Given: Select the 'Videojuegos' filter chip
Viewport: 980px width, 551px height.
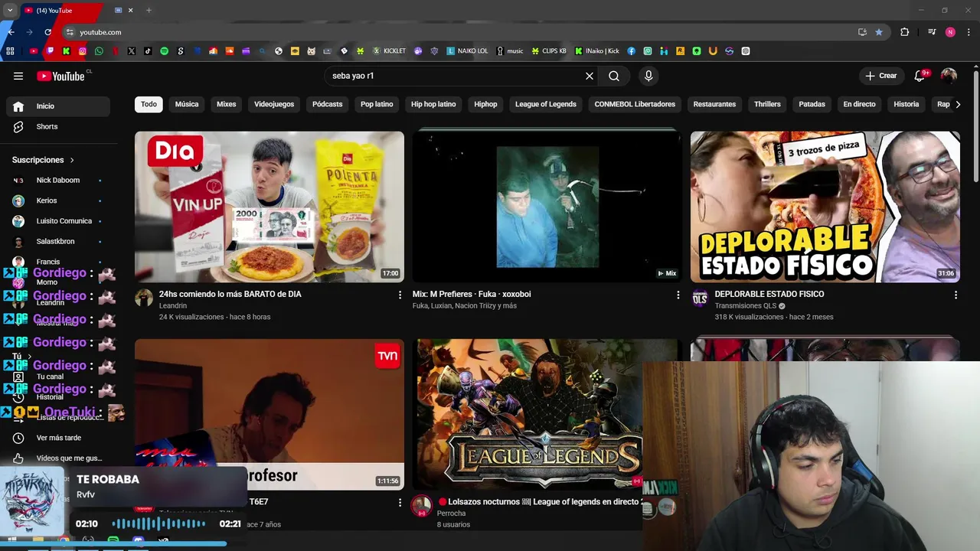Looking at the screenshot, I should click(x=274, y=104).
